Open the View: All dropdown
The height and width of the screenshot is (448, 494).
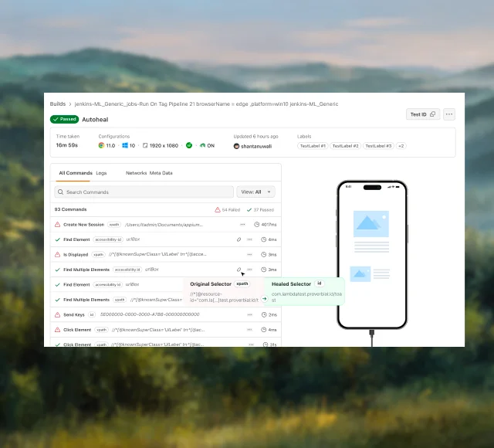coord(255,192)
